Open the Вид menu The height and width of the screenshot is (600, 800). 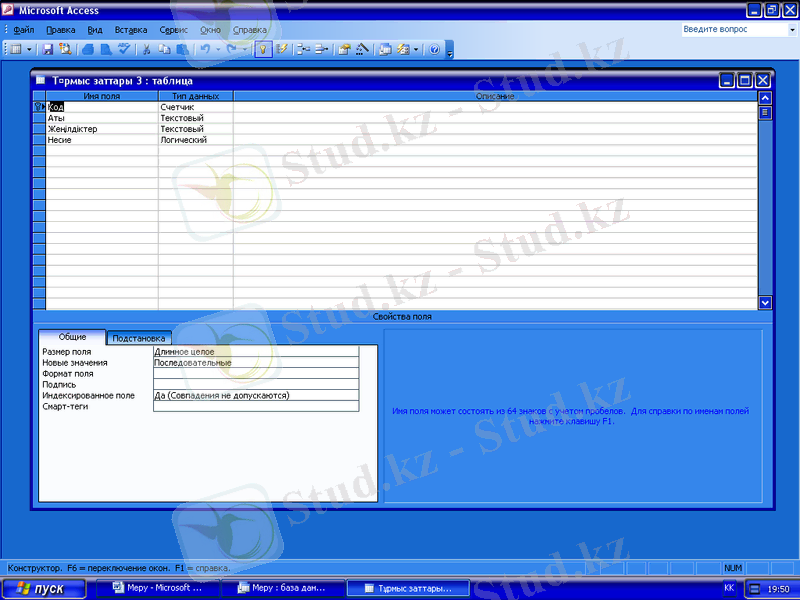coord(95,30)
